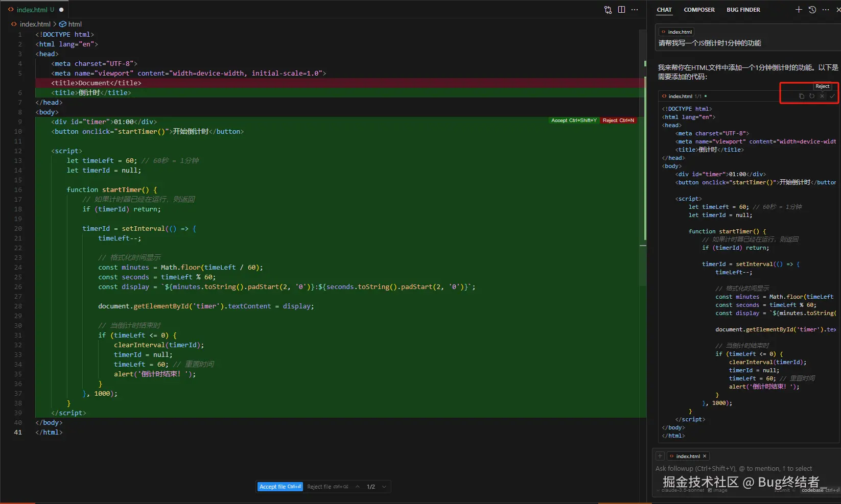
Task: Add context with plus button in chat input
Action: click(x=660, y=456)
